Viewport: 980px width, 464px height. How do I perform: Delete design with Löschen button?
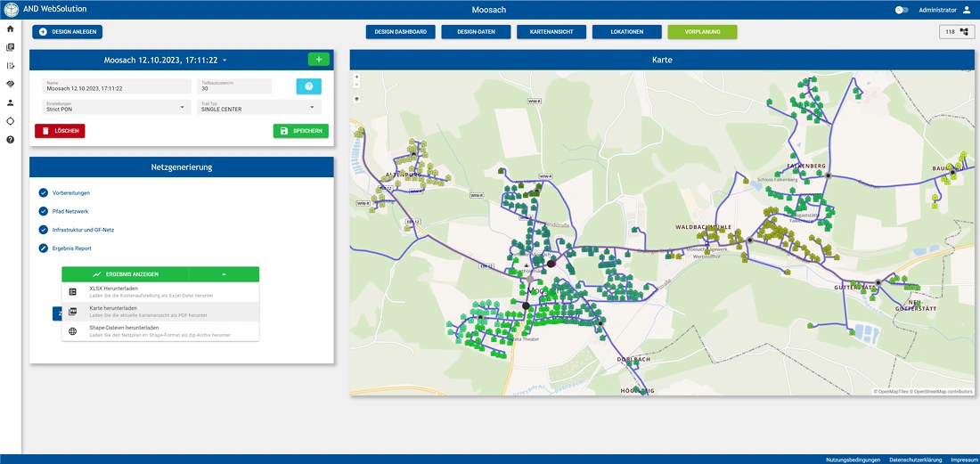pos(60,131)
